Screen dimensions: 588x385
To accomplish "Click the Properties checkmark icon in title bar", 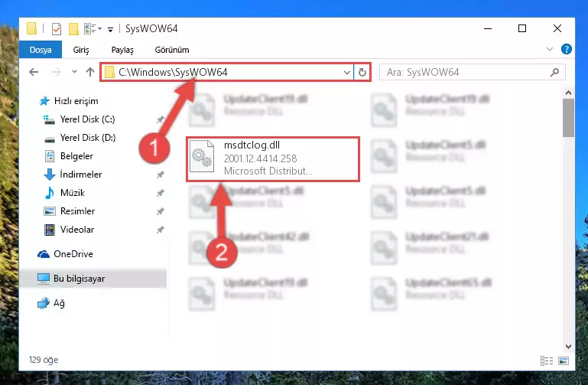I will [57, 29].
